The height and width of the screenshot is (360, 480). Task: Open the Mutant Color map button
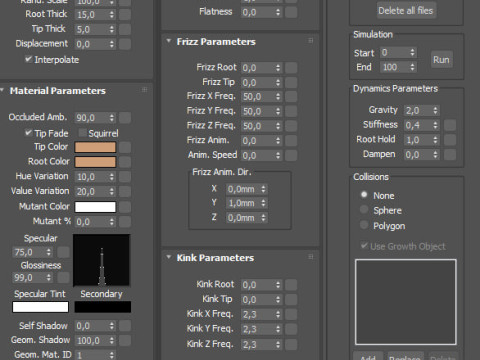point(125,207)
